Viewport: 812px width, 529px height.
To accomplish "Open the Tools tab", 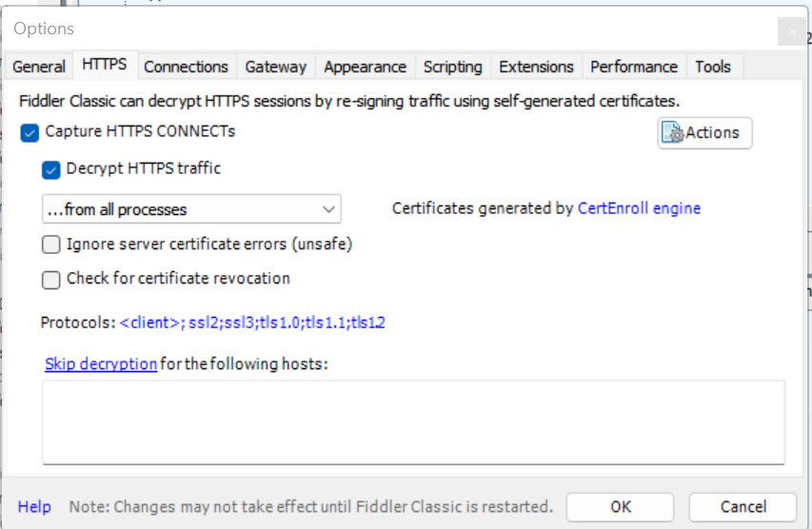I will tap(713, 67).
